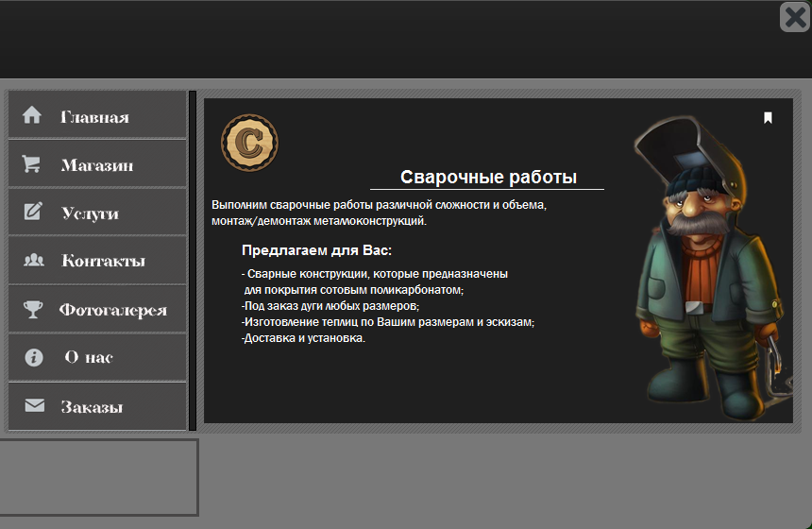
Task: Click the welder character illustration
Action: tap(708, 264)
